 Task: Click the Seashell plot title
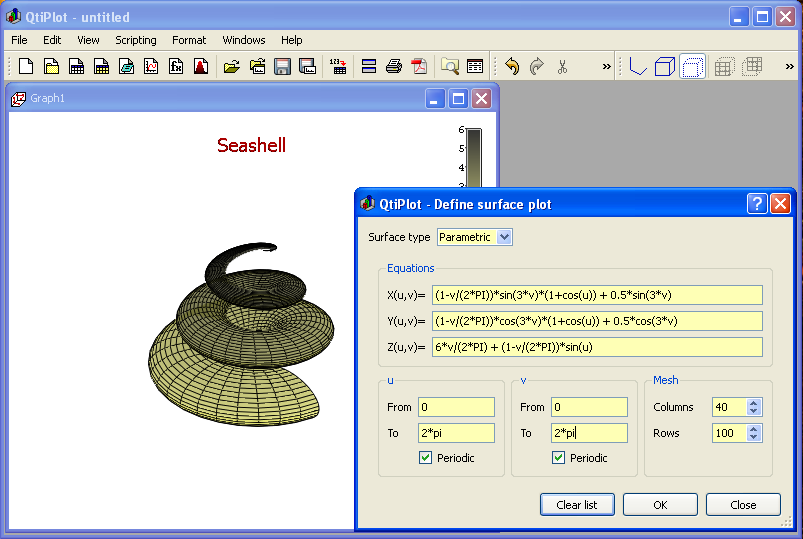[x=251, y=146]
